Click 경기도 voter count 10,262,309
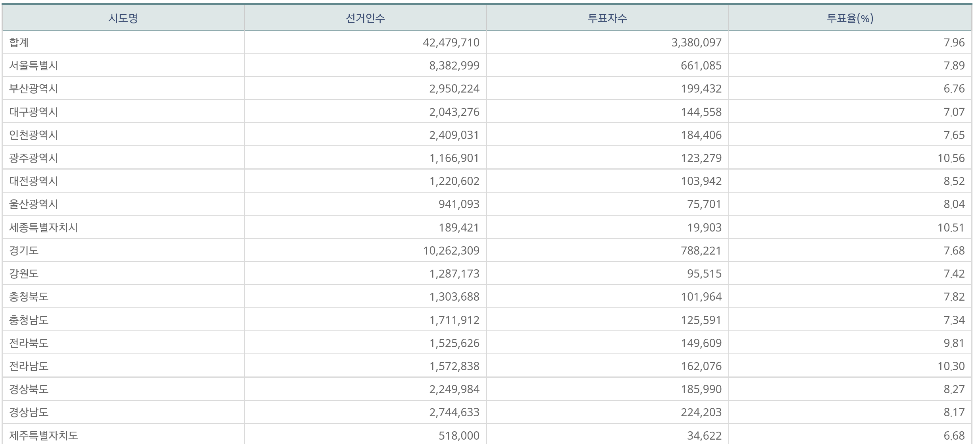 451,251
